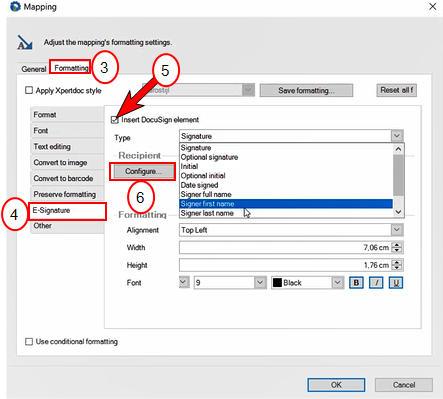Collapse the Type dropdown arrow
443x399 pixels.
point(397,136)
